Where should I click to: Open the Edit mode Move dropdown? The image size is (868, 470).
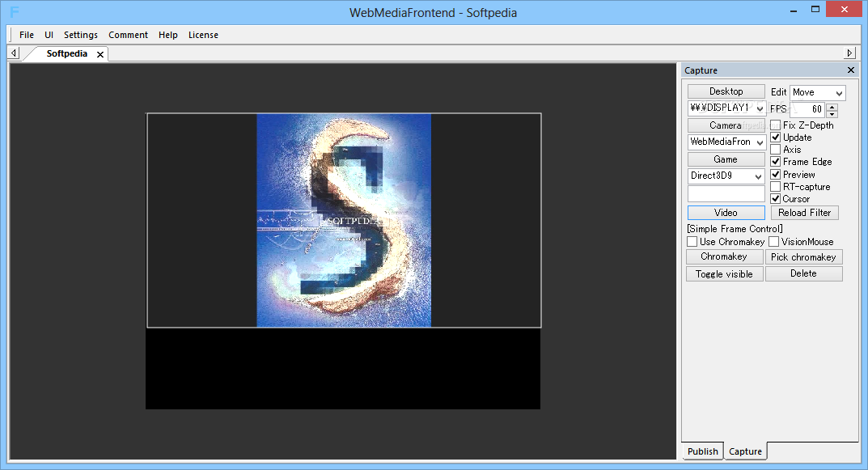pyautogui.click(x=817, y=92)
